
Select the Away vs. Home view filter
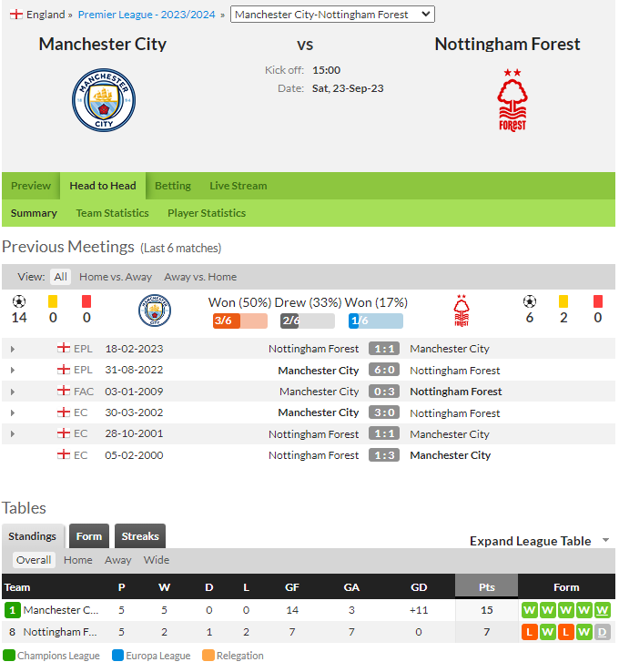click(x=200, y=277)
